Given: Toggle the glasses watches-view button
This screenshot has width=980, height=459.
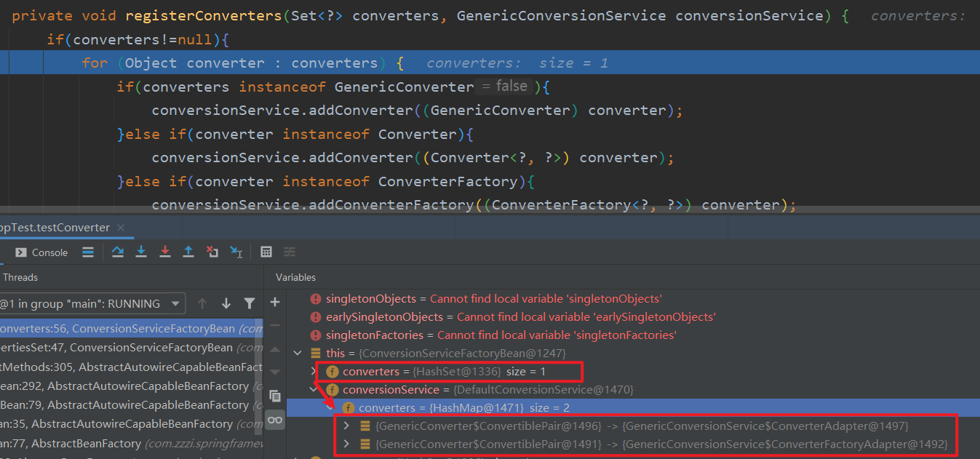Looking at the screenshot, I should [275, 420].
